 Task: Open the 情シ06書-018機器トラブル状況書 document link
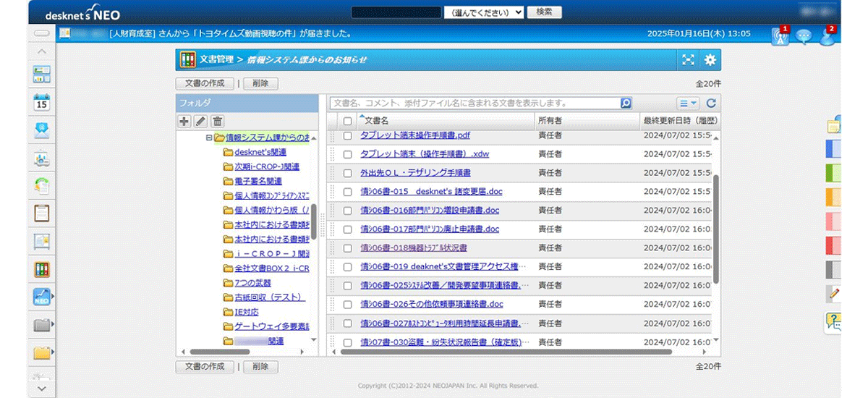tap(413, 248)
